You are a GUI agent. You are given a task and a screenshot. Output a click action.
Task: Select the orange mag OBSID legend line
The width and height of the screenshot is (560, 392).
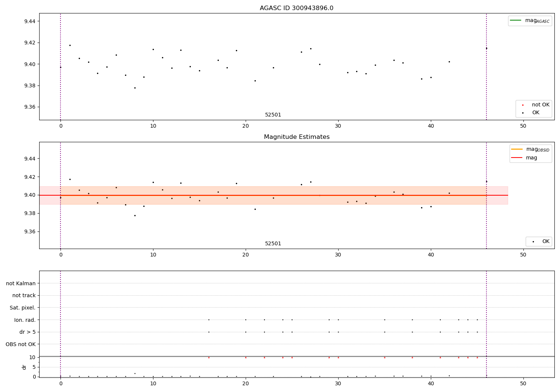tap(517, 149)
